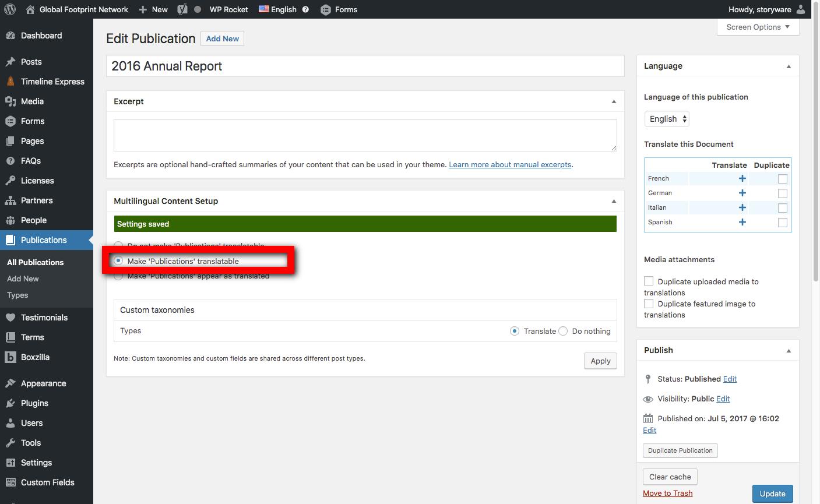The image size is (820, 504).
Task: Click the home icon beside Global Footprint Network
Action: pos(30,9)
